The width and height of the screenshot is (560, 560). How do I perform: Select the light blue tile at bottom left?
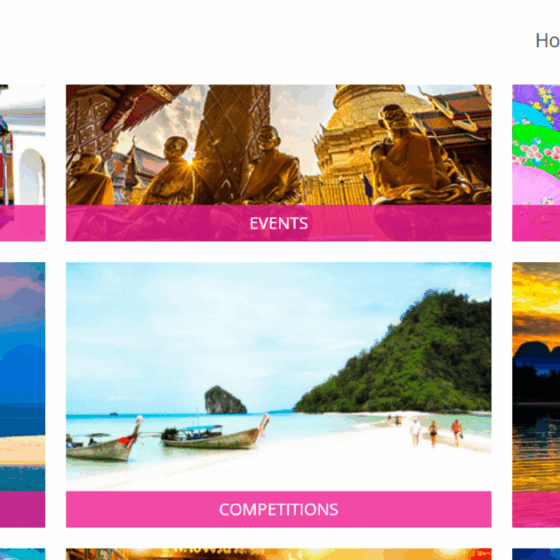tap(22, 554)
